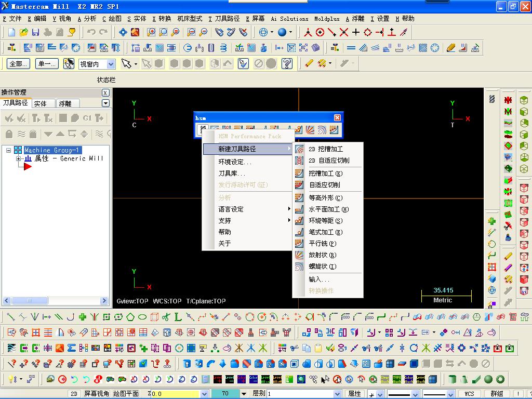Open the 刀具路径 Toolpaths menu

pyautogui.click(x=224, y=19)
